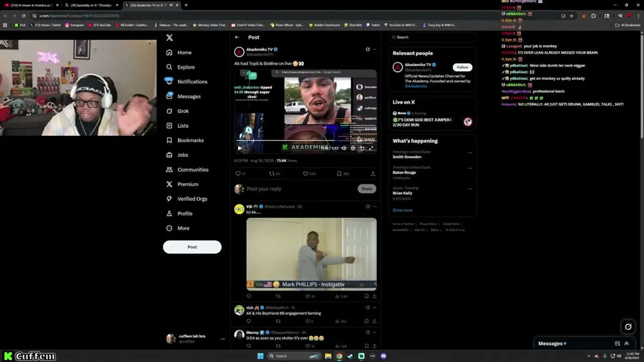
Task: Open the Smith Snowden trend
Action: [x=407, y=157]
